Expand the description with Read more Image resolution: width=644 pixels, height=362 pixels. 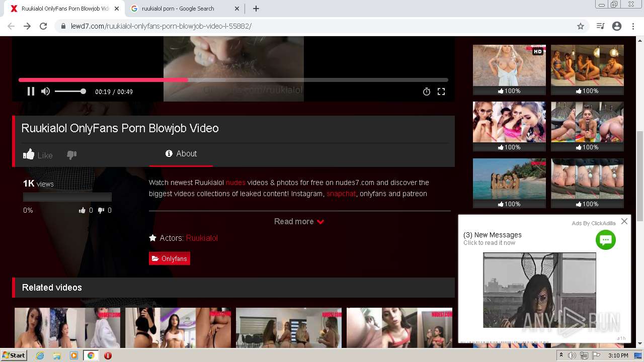[x=299, y=222]
